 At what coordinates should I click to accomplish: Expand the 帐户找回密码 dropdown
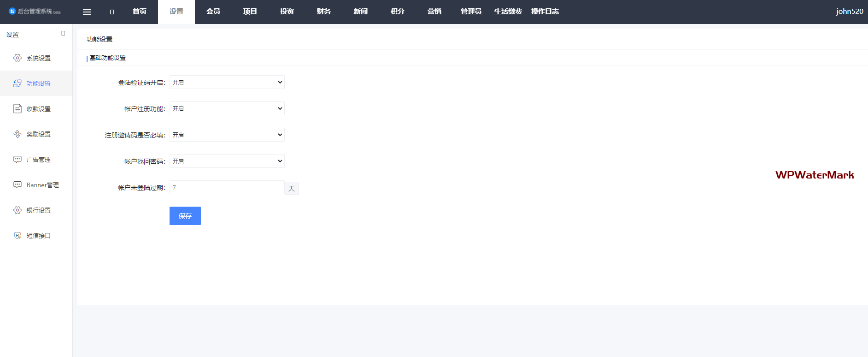point(227,161)
